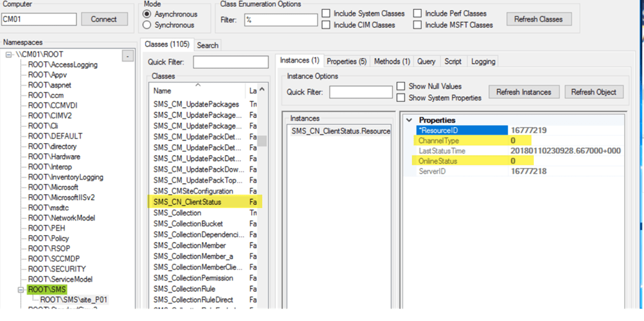Select SMS_CollectionRuleDirect class
Image resolution: width=644 pixels, height=321 pixels.
pyautogui.click(x=194, y=300)
